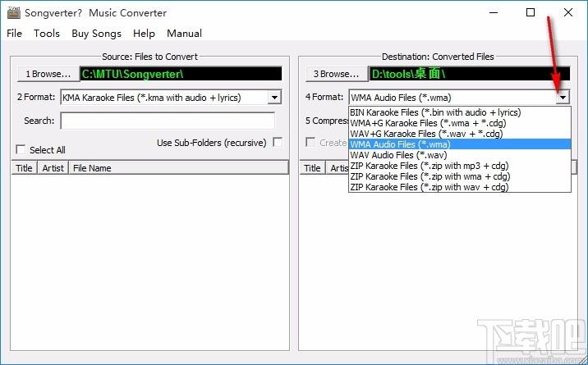Click the 3 Browse... destination button
Screen dimensions: 588x365
click(x=336, y=74)
